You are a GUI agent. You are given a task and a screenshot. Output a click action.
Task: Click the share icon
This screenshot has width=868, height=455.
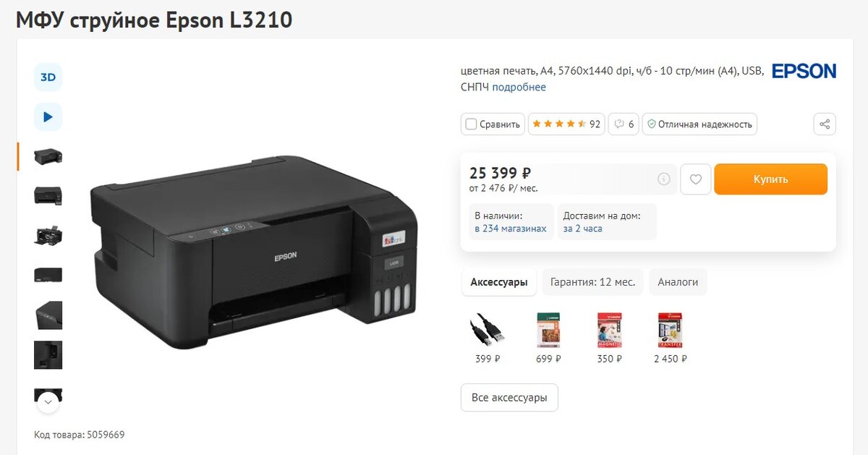coord(825,124)
